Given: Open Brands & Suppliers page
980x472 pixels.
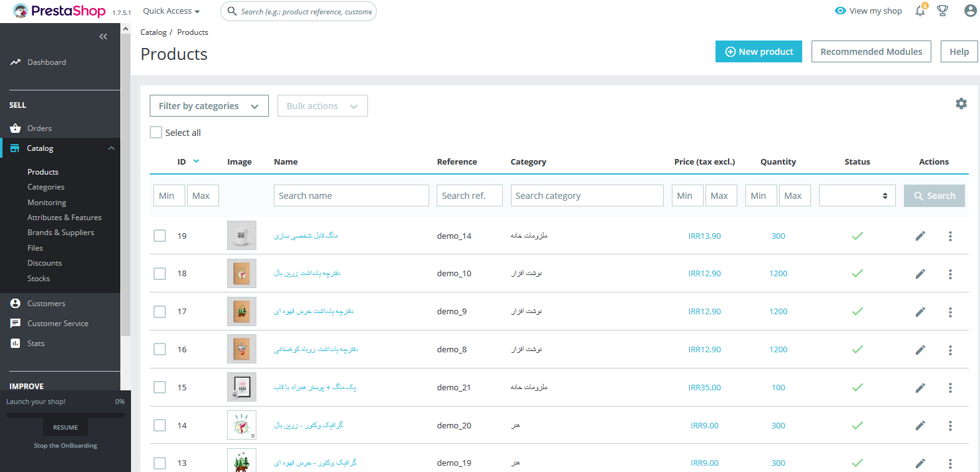Looking at the screenshot, I should click(x=61, y=233).
